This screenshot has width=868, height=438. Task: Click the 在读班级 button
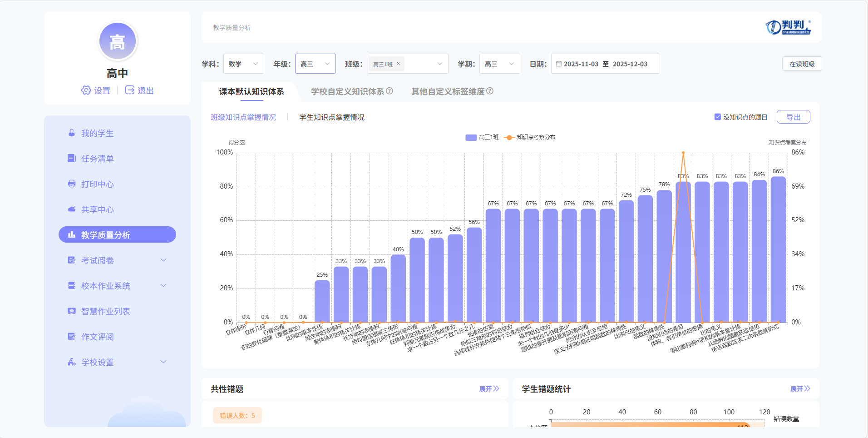click(802, 64)
